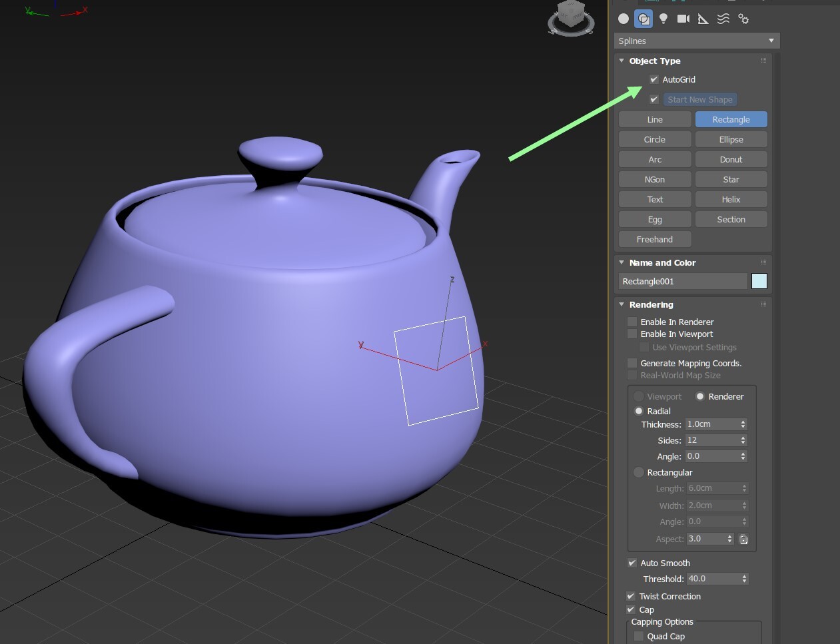Click the Sides spinner arrows

tap(743, 440)
